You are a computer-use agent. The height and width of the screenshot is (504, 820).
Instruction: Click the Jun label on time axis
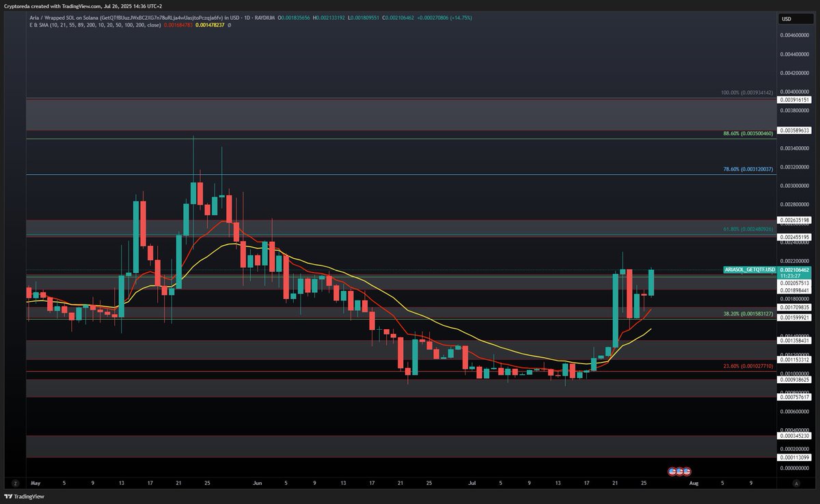point(258,482)
